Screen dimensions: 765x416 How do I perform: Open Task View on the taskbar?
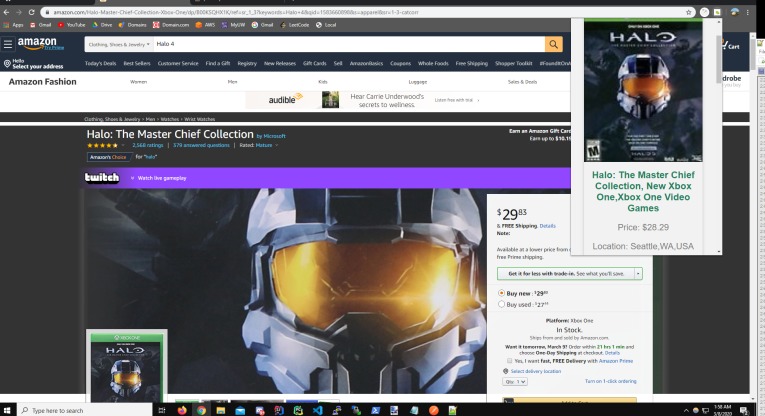coord(162,410)
